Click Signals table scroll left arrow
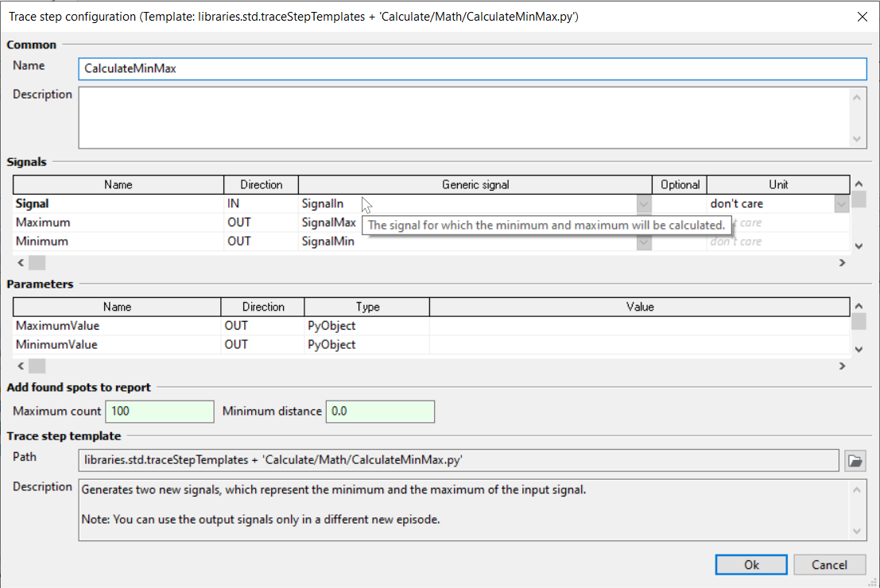880x588 pixels. tap(21, 262)
